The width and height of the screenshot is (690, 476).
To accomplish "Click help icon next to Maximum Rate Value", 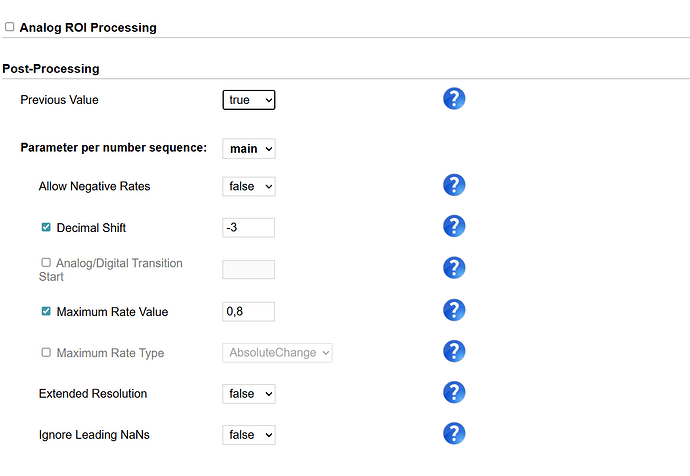I will coord(454,311).
